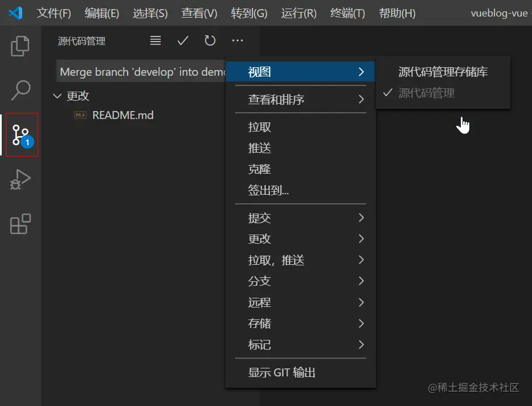Image resolution: width=532 pixels, height=406 pixels.
Task: Expand the 标记 submenu
Action: click(x=301, y=345)
